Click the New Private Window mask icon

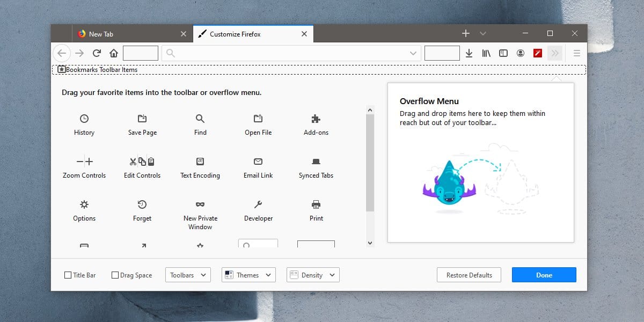[200, 204]
